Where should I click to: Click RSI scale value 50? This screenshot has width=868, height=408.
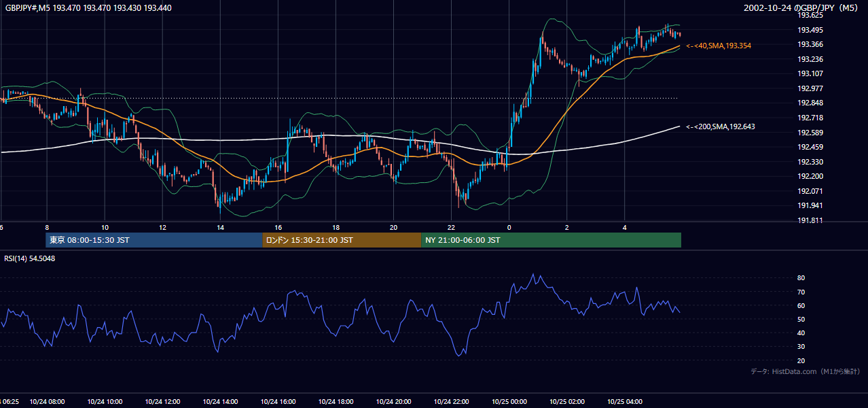tap(801, 319)
